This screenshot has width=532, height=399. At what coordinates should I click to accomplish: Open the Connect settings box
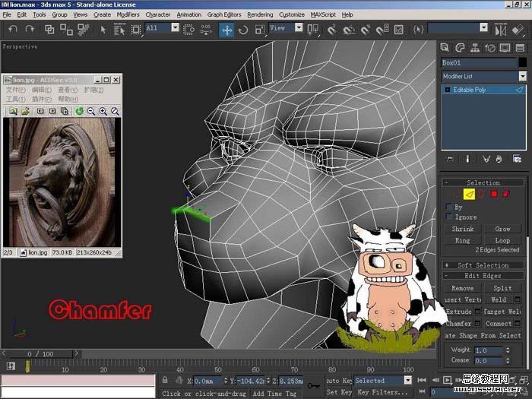point(517,323)
